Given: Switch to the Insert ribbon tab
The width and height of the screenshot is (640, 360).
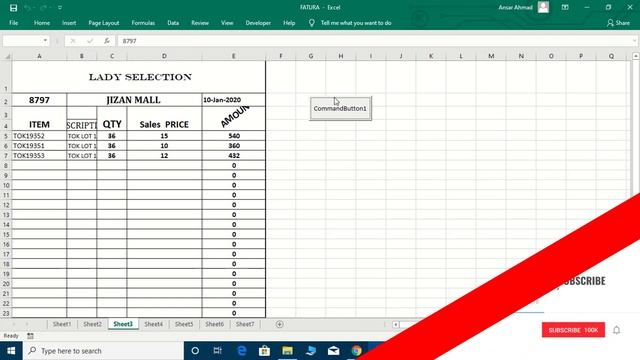Looking at the screenshot, I should coord(69,23).
